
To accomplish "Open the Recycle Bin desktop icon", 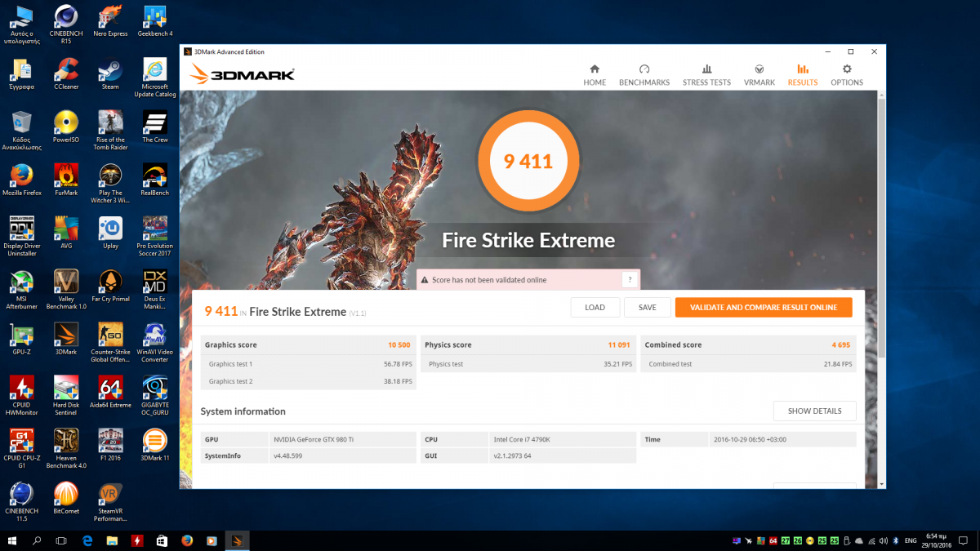I will 21,131.
